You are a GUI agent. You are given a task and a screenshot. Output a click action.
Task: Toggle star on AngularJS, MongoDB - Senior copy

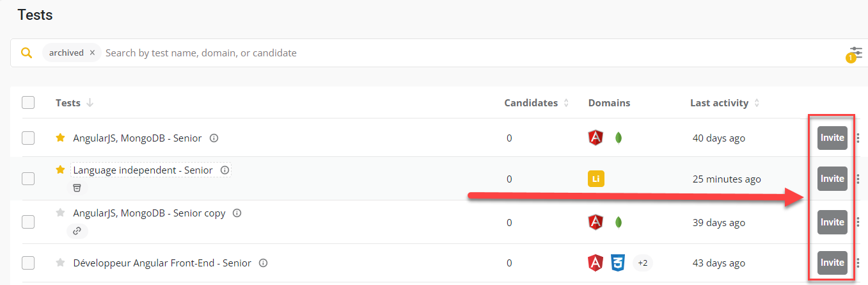pyautogui.click(x=61, y=213)
